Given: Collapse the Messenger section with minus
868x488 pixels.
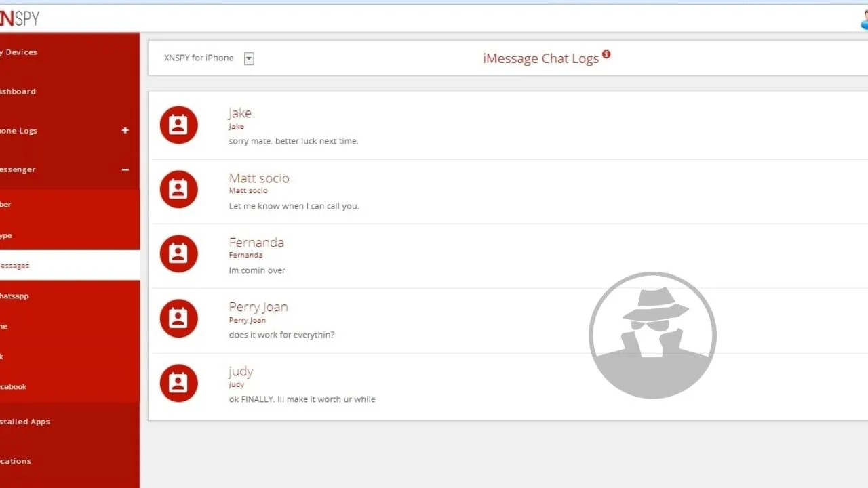Looking at the screenshot, I should (125, 169).
